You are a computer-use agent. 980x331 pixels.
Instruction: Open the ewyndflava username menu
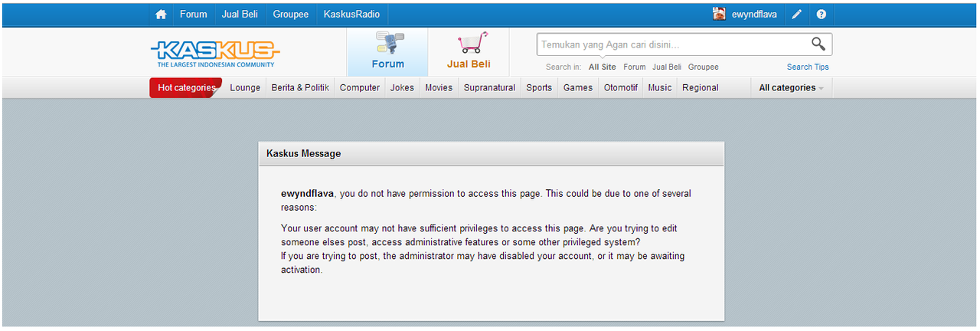[754, 15]
